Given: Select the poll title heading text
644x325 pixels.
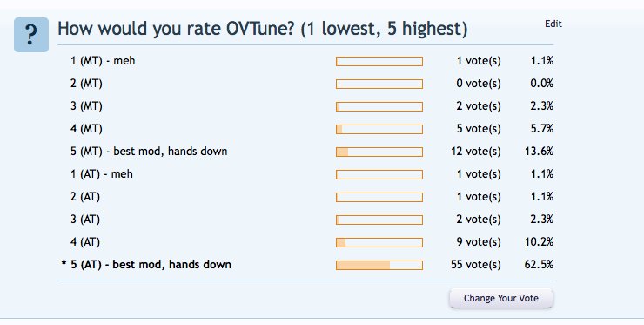Looking at the screenshot, I should 263,29.
